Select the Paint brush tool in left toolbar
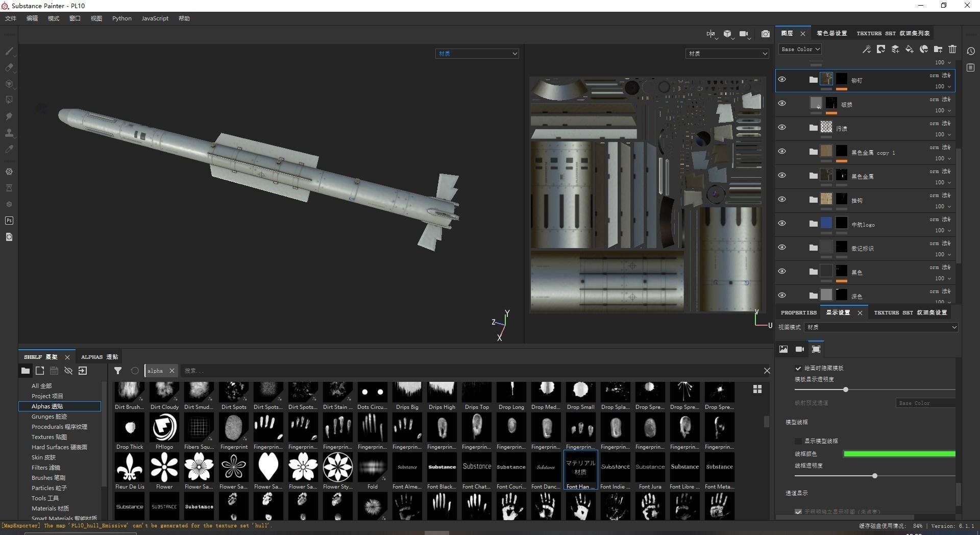The image size is (980, 535). point(9,51)
